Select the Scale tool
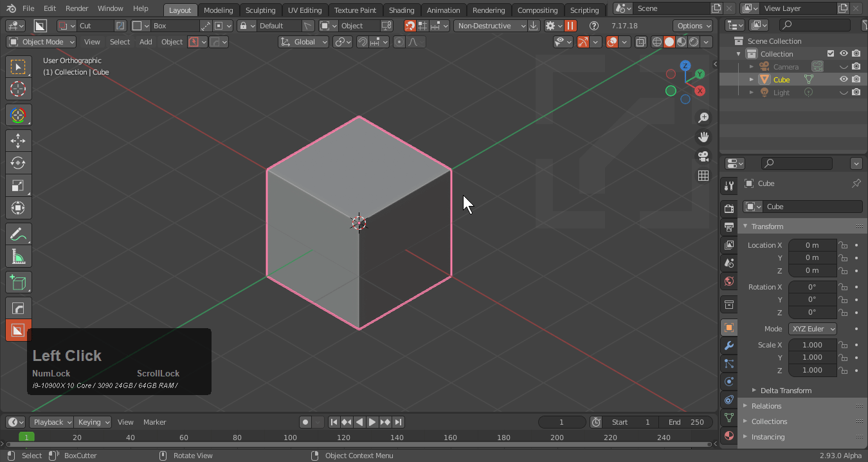The width and height of the screenshot is (868, 462). click(18, 185)
